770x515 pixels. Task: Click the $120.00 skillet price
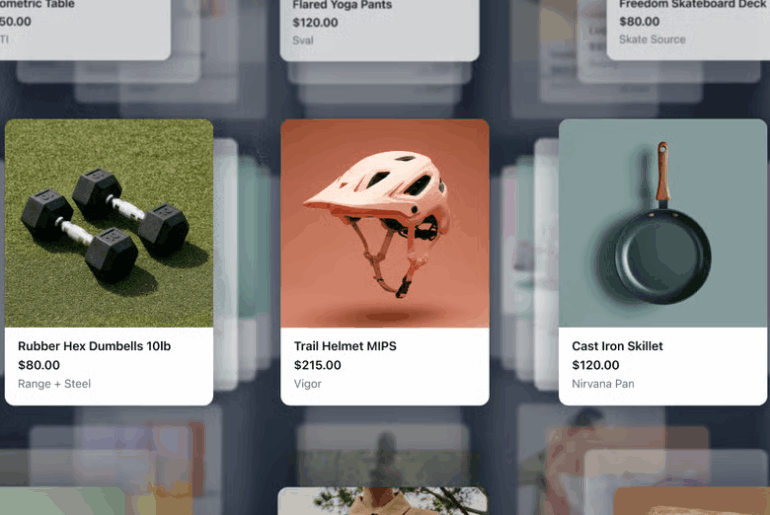pyautogui.click(x=596, y=365)
